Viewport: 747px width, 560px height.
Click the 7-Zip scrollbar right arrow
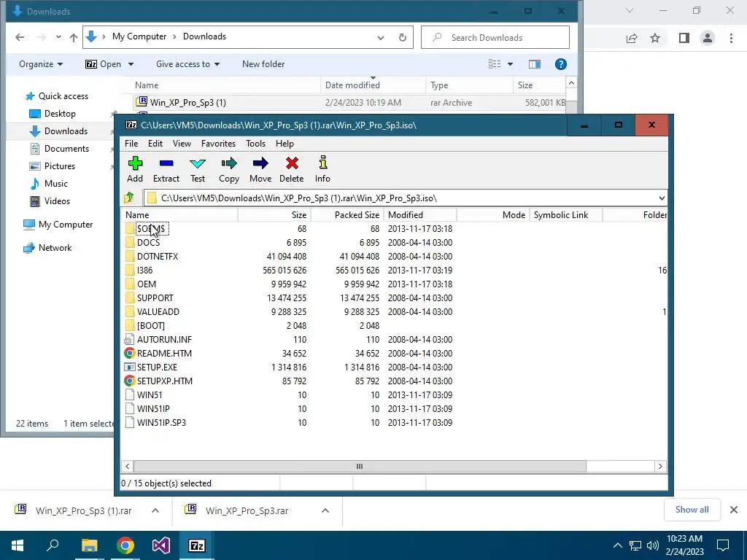[x=660, y=466]
